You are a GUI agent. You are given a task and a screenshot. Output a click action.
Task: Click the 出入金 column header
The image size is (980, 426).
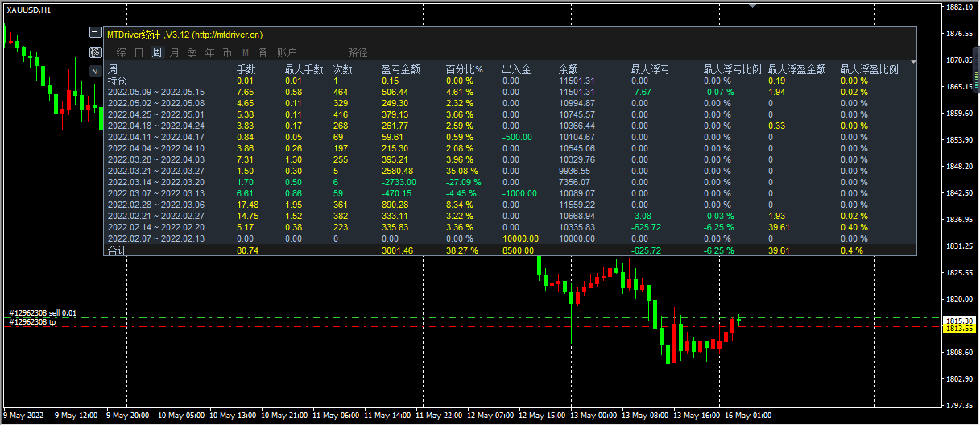pyautogui.click(x=517, y=70)
